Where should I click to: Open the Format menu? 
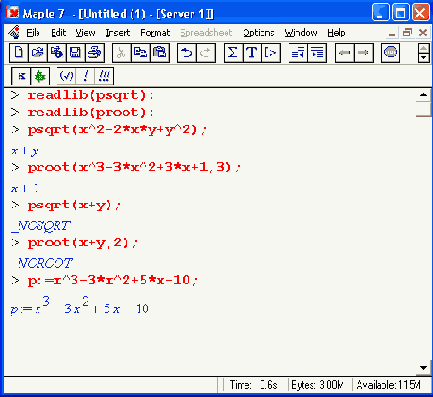155,33
